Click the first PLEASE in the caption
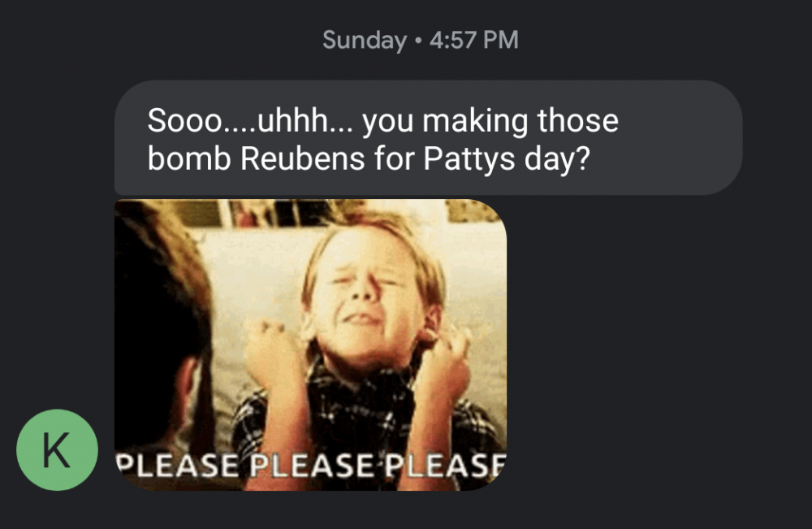 pyautogui.click(x=177, y=465)
